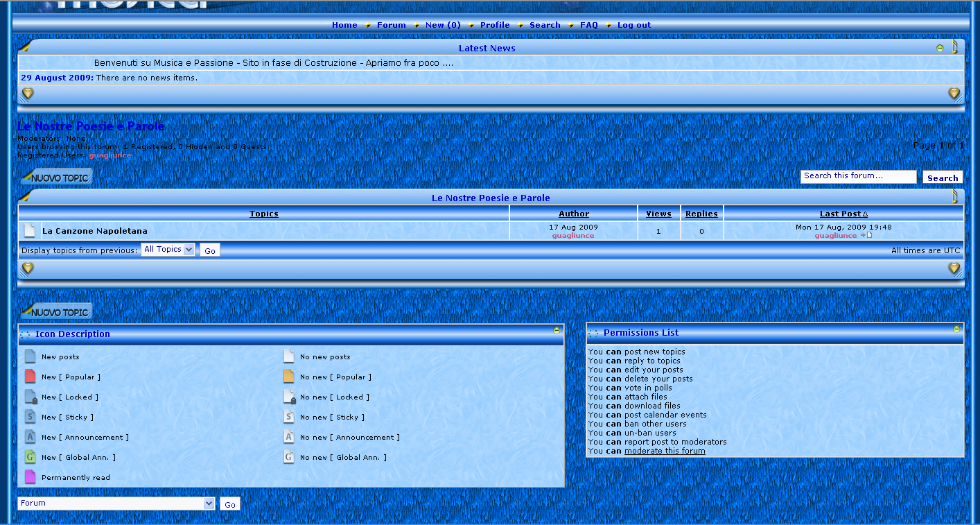980x525 pixels.
Task: Click the moderate this forum link
Action: (665, 451)
